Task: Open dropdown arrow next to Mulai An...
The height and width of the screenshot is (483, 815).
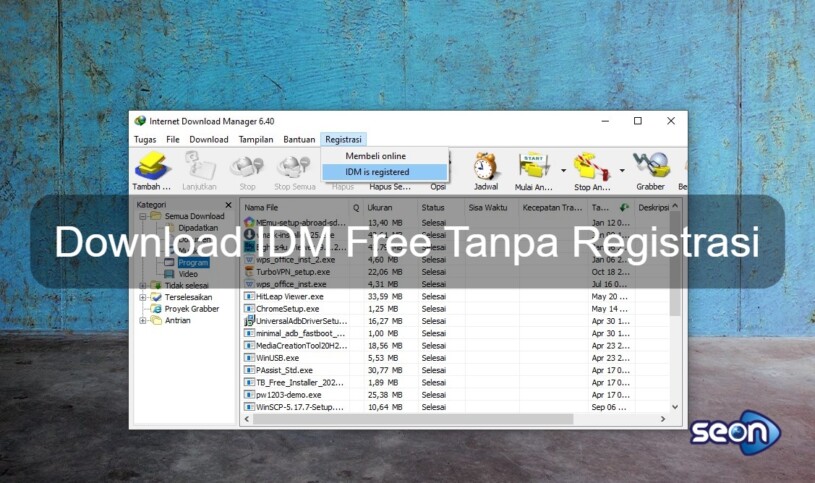Action: 563,170
